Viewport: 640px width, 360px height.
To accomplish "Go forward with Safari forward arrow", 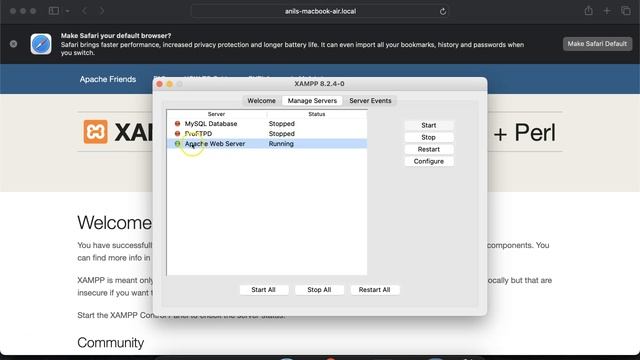I will [102, 11].
